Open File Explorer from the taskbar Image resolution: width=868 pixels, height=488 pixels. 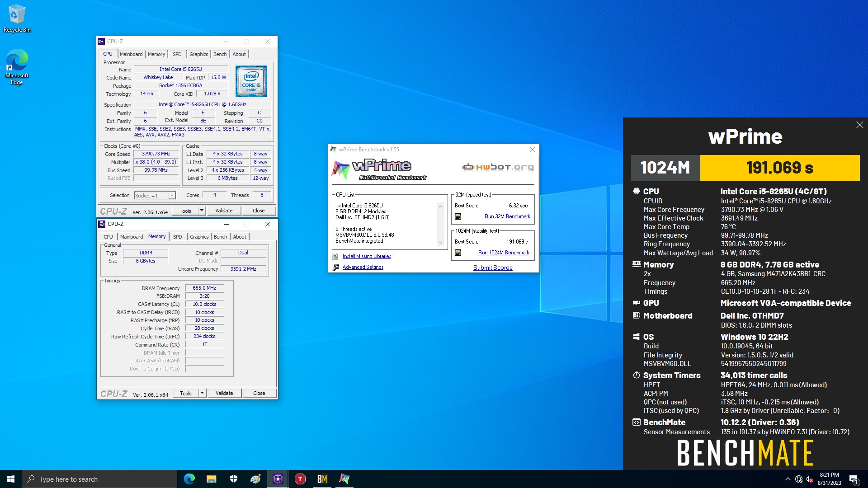[x=211, y=479]
